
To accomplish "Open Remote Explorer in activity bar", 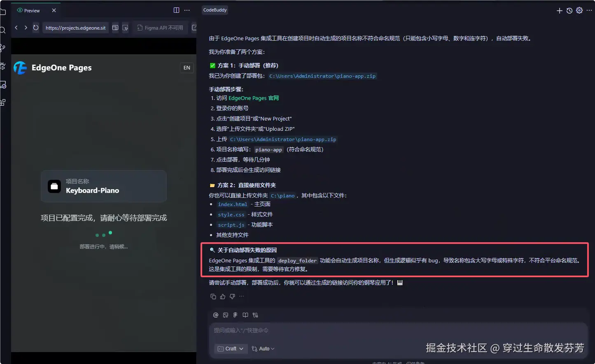I will tap(2, 85).
